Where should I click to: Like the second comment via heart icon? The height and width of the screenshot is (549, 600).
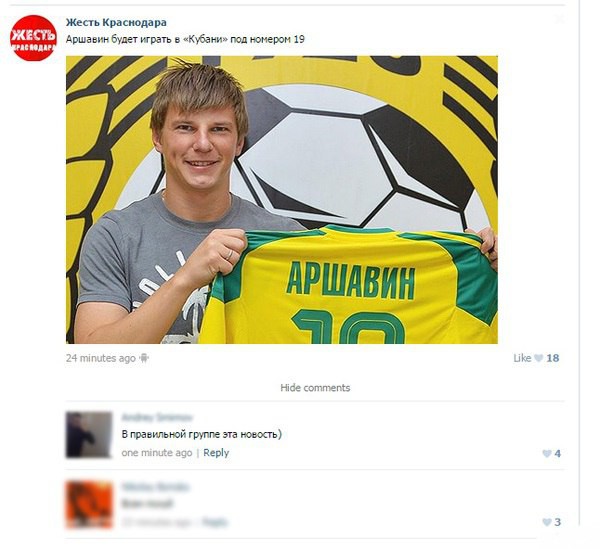[546, 522]
